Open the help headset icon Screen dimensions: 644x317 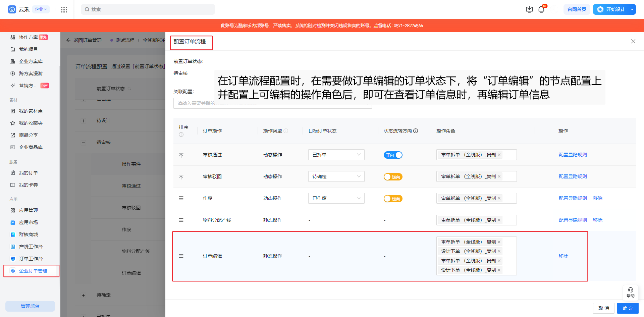point(630,292)
